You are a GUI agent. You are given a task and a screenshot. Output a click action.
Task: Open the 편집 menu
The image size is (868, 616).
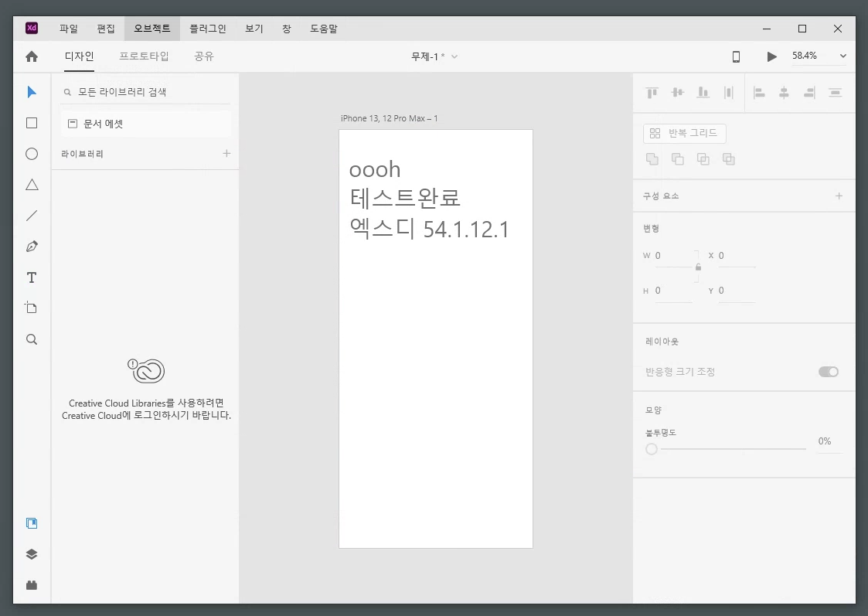(106, 29)
